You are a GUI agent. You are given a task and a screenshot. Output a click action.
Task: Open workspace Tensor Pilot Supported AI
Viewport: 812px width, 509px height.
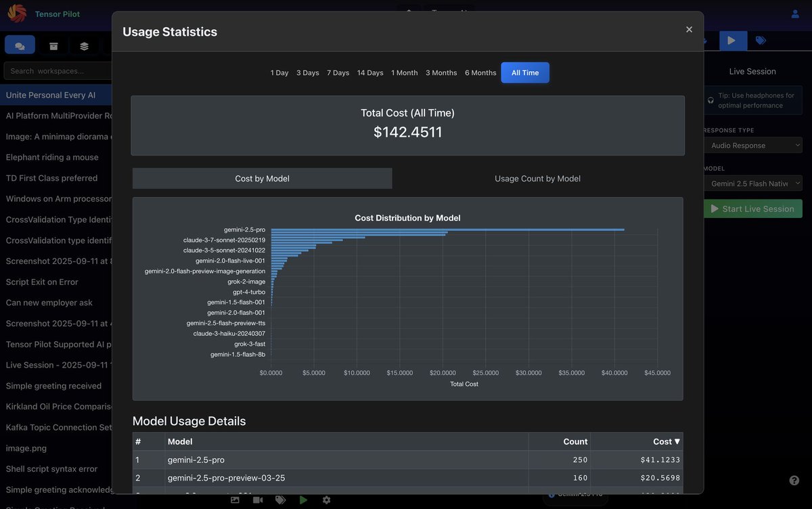coord(56,344)
